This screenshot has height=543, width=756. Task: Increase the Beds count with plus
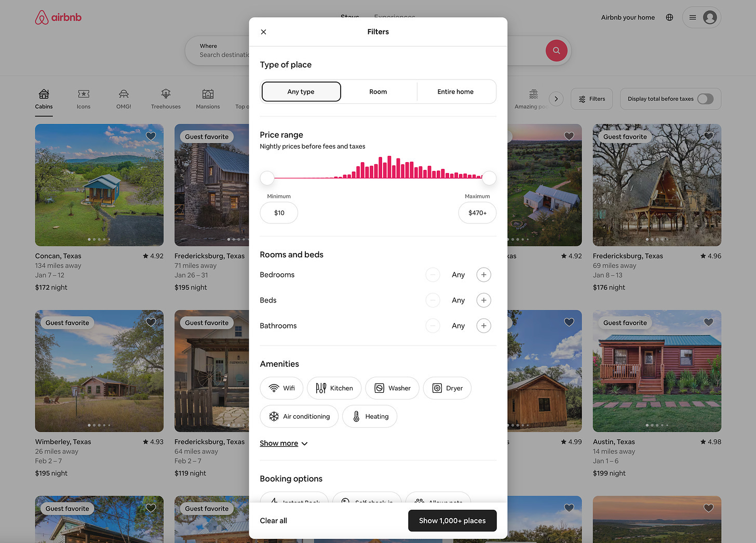click(483, 300)
